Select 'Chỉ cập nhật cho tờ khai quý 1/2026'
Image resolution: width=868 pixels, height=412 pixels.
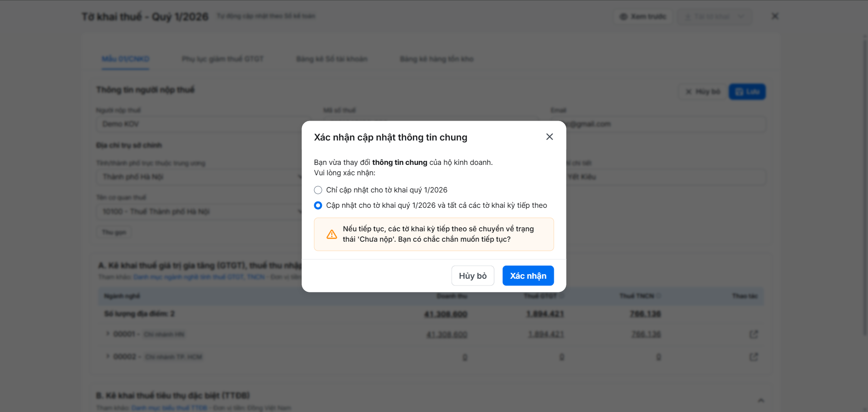[x=318, y=190]
